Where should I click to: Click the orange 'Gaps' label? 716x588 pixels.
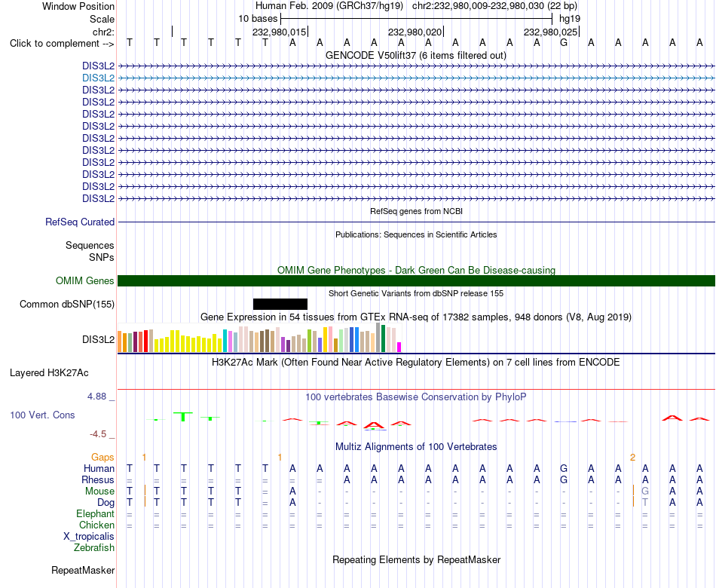pos(103,458)
